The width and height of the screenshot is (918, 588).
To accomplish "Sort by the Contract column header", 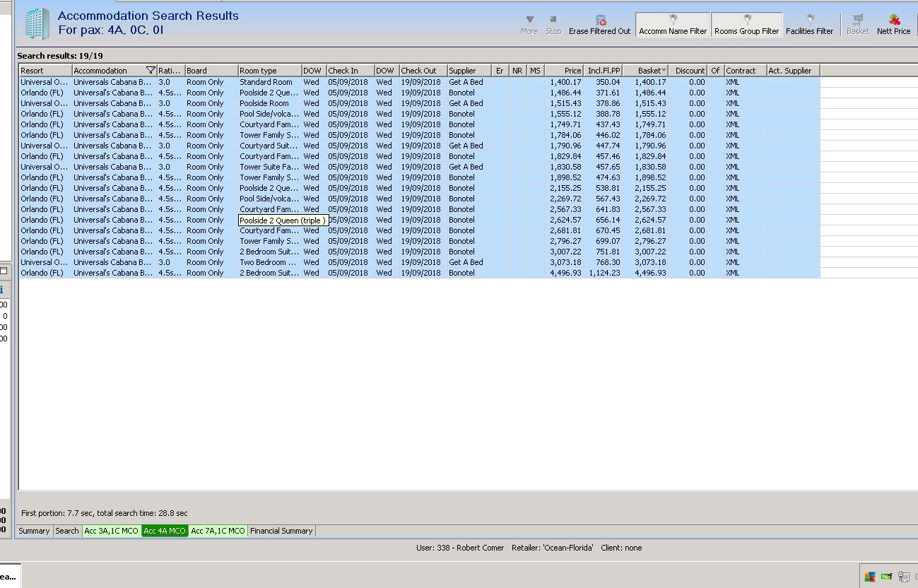I will coord(746,71).
